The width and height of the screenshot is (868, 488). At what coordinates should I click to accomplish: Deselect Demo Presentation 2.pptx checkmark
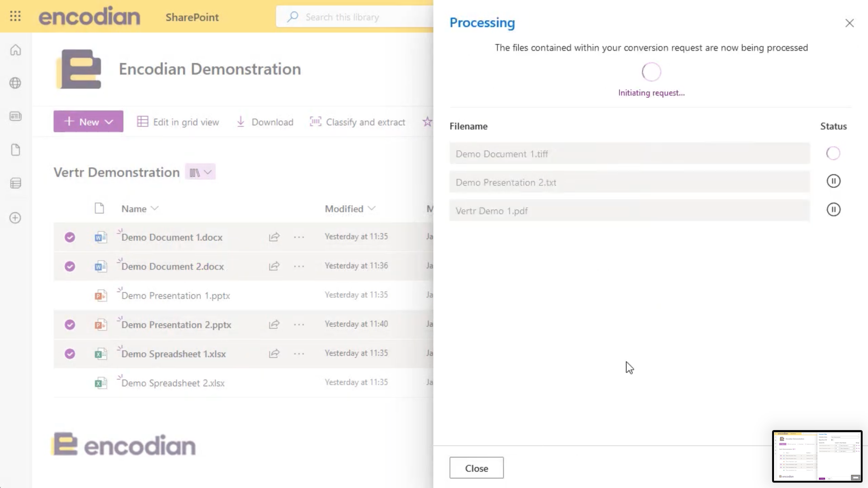coord(70,324)
